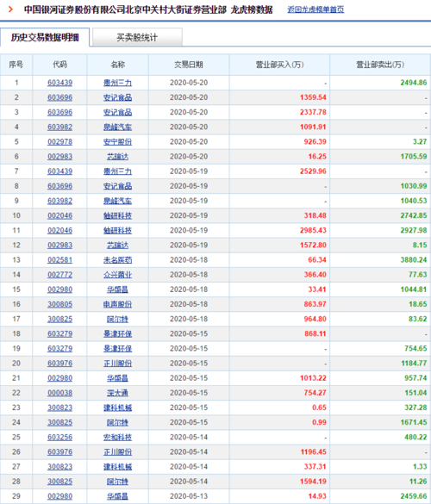Viewport: 431px width, 504px height.
Task: Click stock code 000038
Action: coord(59,393)
